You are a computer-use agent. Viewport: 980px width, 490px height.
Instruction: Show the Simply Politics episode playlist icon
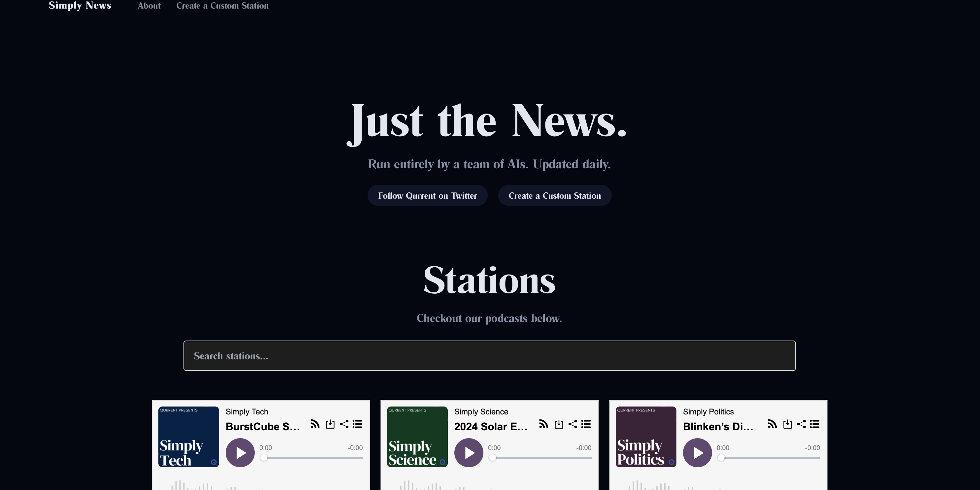click(x=814, y=424)
